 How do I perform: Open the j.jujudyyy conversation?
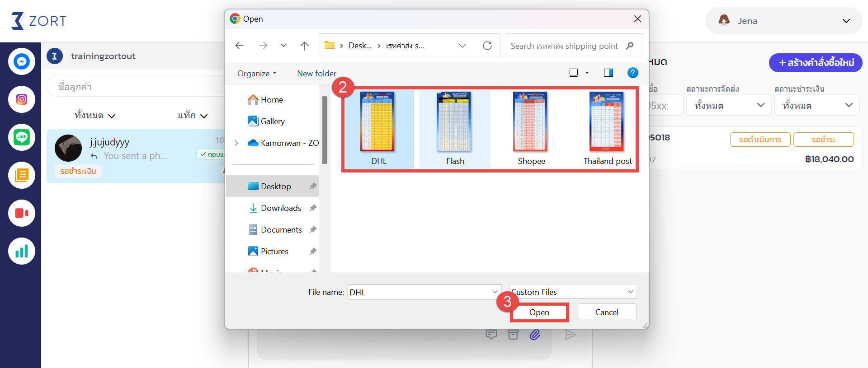pos(136,156)
